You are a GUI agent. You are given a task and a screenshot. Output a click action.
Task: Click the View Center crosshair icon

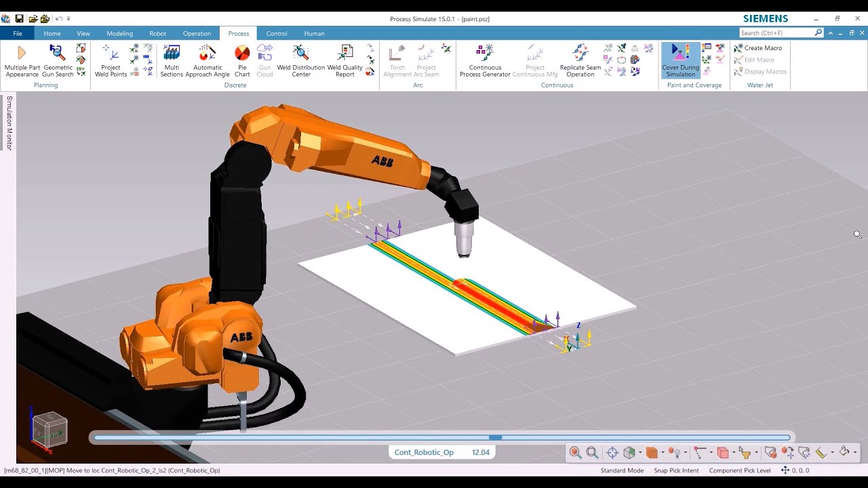(612, 452)
